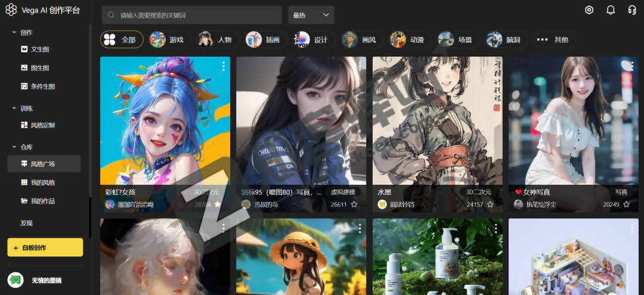The height and width of the screenshot is (295, 644).
Task: Toggle favorite star on 油标95 card
Action: click(354, 204)
